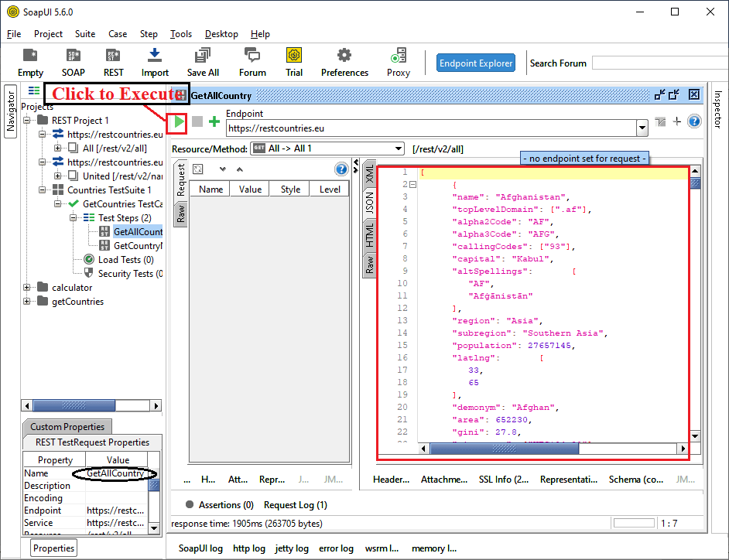The image size is (729, 560).
Task: Click the navigator list-view icon above Projects
Action: pos(34,90)
